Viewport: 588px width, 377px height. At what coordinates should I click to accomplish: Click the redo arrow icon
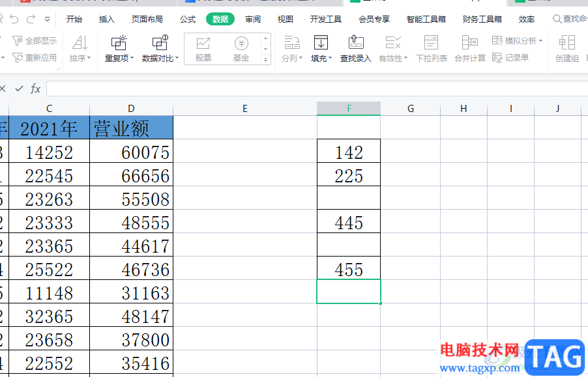tap(31, 19)
